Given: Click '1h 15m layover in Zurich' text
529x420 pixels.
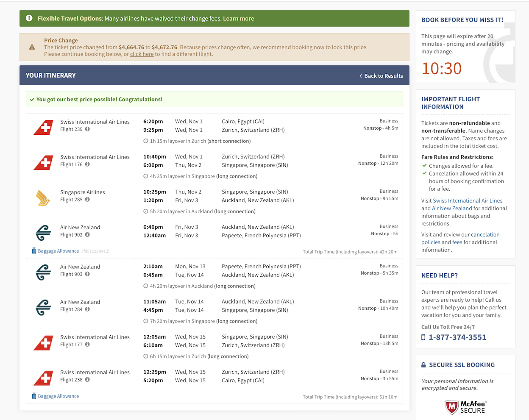Looking at the screenshot, I should point(178,141).
